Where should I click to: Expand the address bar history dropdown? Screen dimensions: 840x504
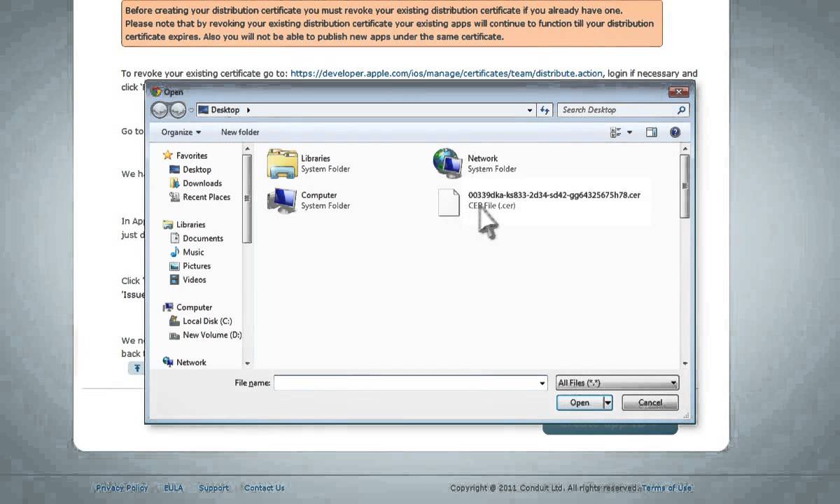point(530,110)
